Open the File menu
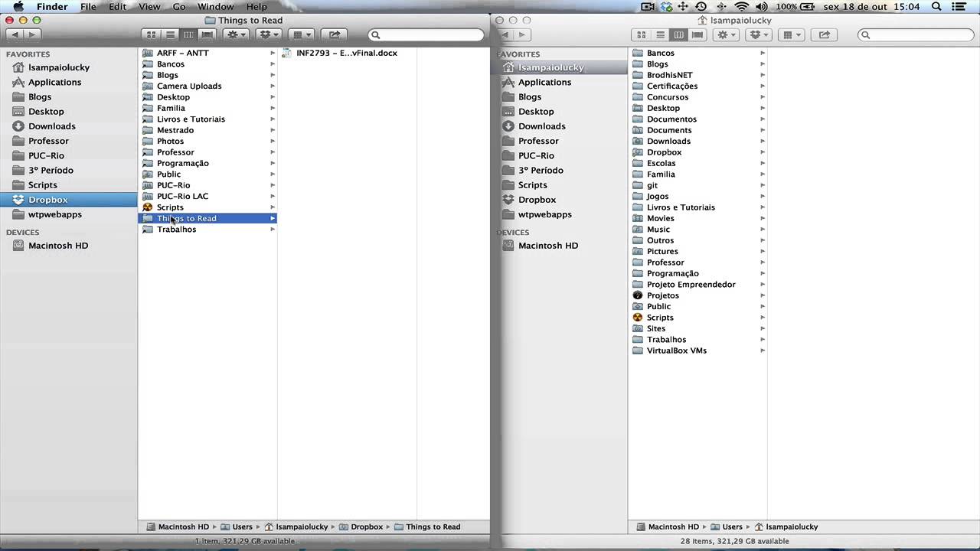 pos(88,6)
